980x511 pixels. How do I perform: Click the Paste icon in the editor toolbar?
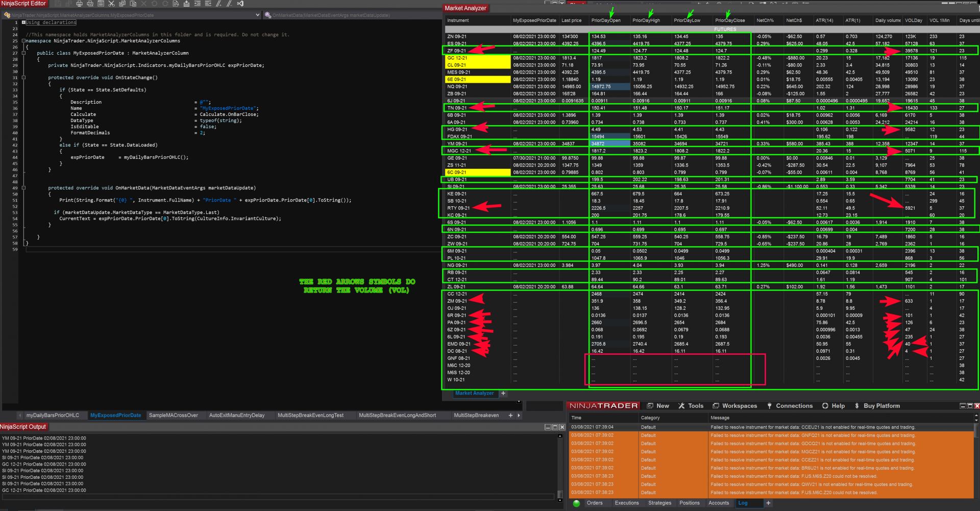click(133, 4)
